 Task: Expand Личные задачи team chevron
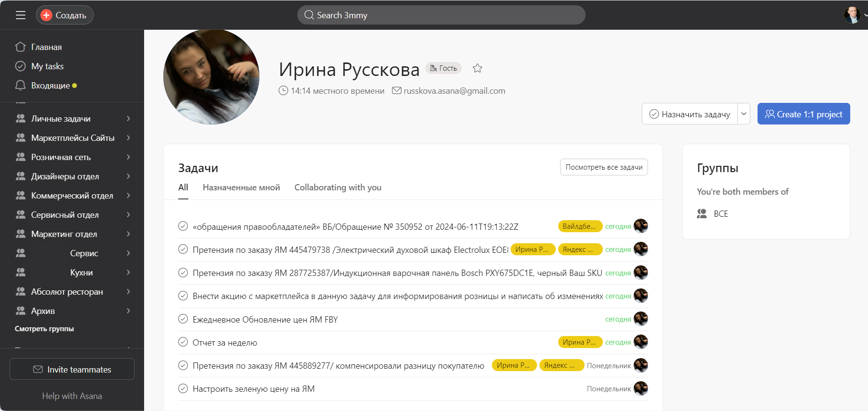click(128, 119)
